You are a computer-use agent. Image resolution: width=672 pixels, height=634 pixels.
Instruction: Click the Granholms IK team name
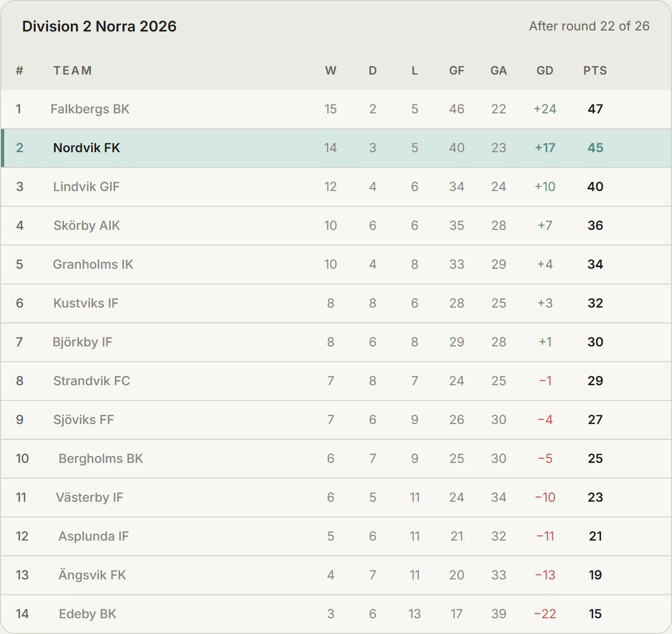click(93, 265)
